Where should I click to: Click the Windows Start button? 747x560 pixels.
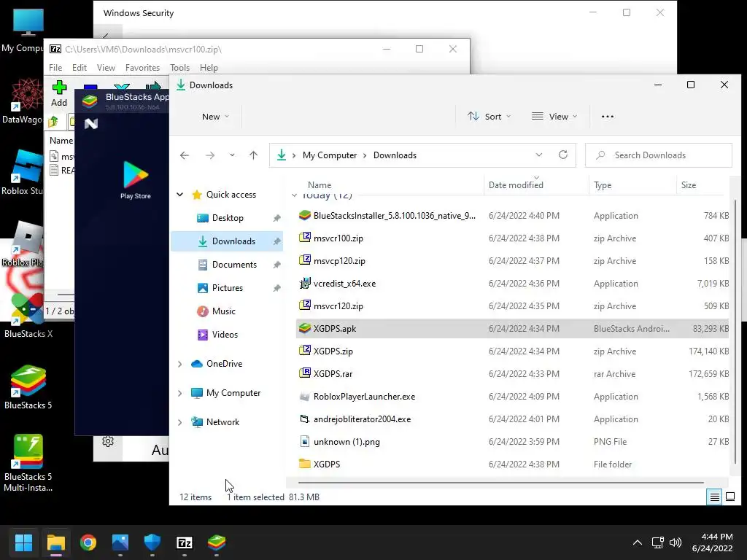click(x=24, y=542)
